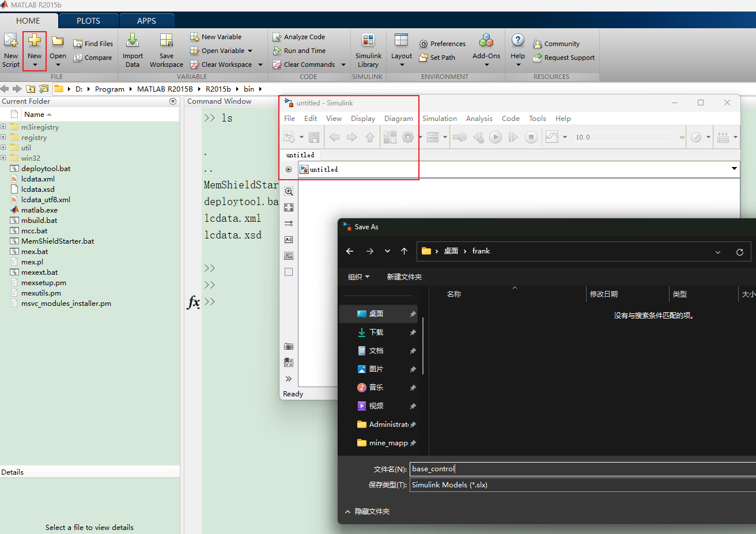
Task: Open the Simulink Simulation menu
Action: [440, 119]
